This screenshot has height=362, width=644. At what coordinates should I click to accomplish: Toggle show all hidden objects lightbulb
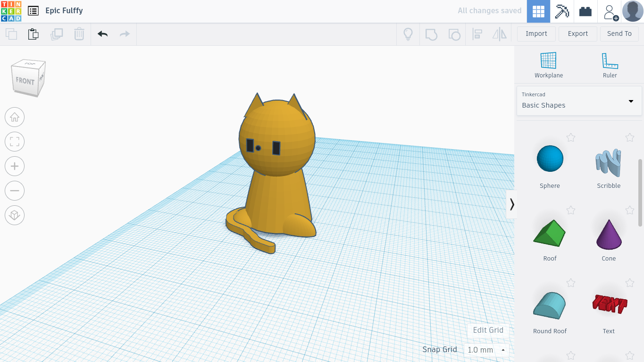408,34
